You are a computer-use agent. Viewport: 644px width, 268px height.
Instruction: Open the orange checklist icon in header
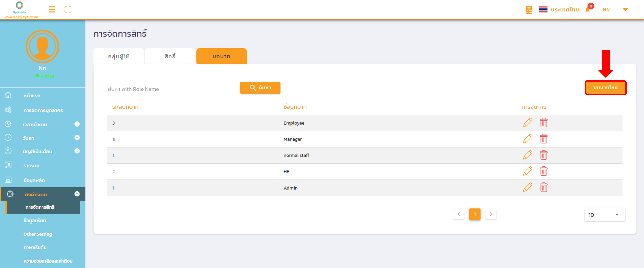tap(529, 10)
